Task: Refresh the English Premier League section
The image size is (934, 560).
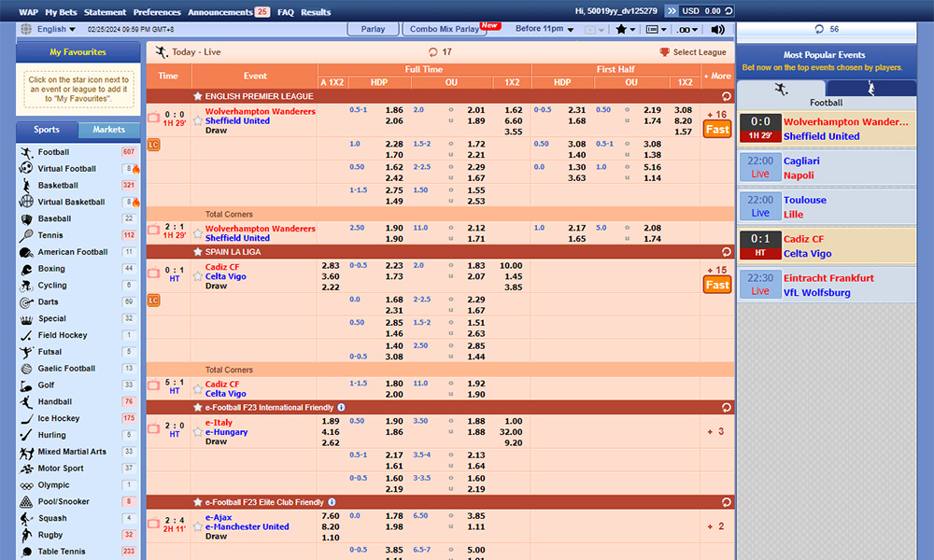Action: coord(726,96)
